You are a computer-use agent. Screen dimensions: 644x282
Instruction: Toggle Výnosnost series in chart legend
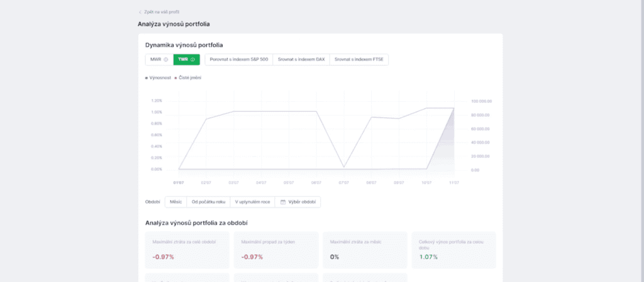coord(160,78)
